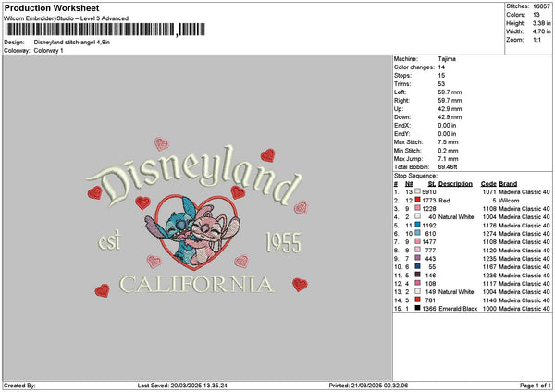Viewport: 555px width, 392px height.
Task: Click the design name 'Disneyland stitch-angel 4,8in'
Action: point(72,43)
